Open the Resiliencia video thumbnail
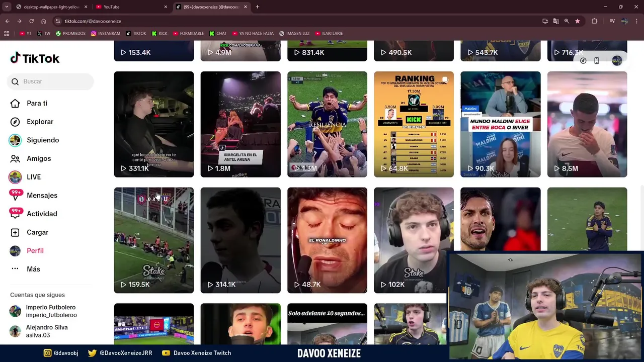This screenshot has height=362, width=644. (x=327, y=124)
